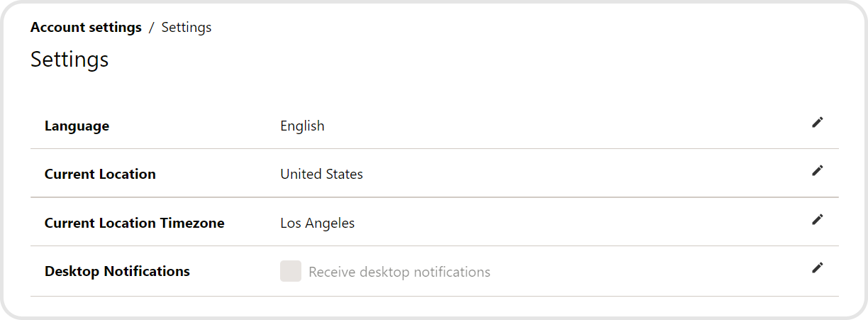
Task: Click the 'Desktop Notifications' row label
Action: point(117,271)
